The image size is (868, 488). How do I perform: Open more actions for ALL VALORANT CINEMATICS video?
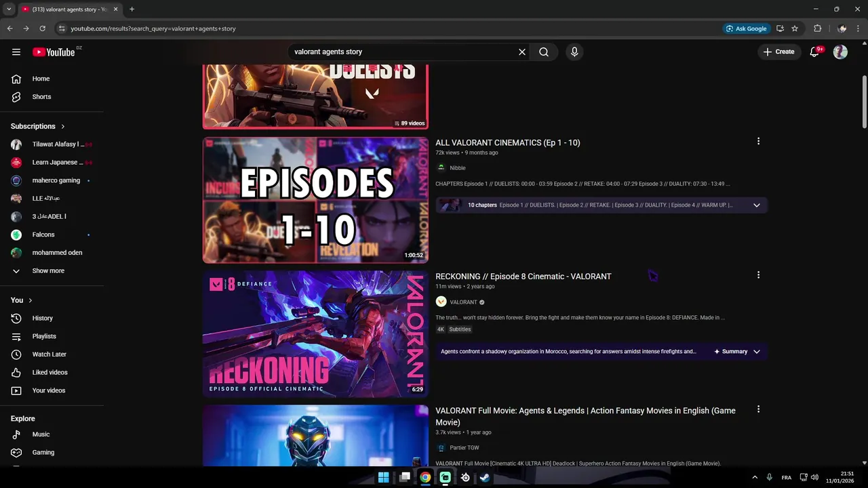pyautogui.click(x=758, y=141)
